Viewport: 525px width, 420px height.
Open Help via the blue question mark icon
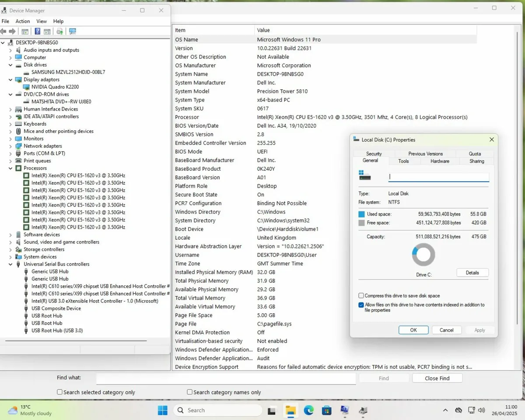click(38, 31)
